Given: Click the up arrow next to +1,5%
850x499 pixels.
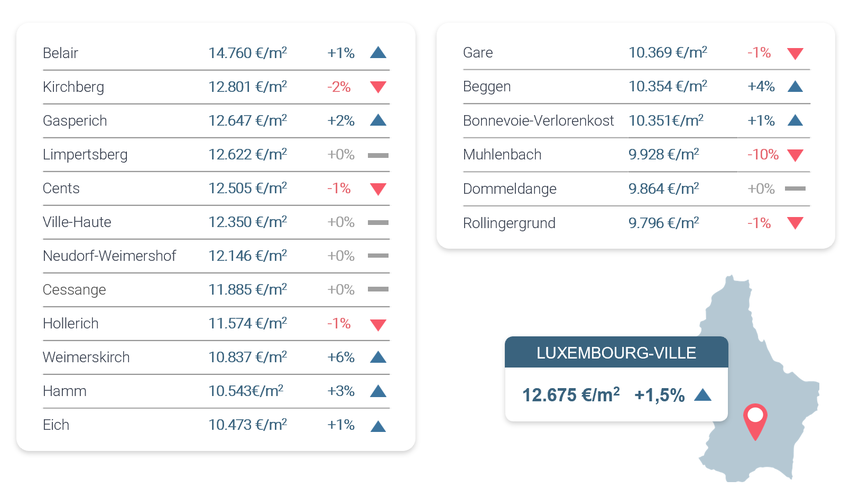Looking at the screenshot, I should (x=702, y=395).
